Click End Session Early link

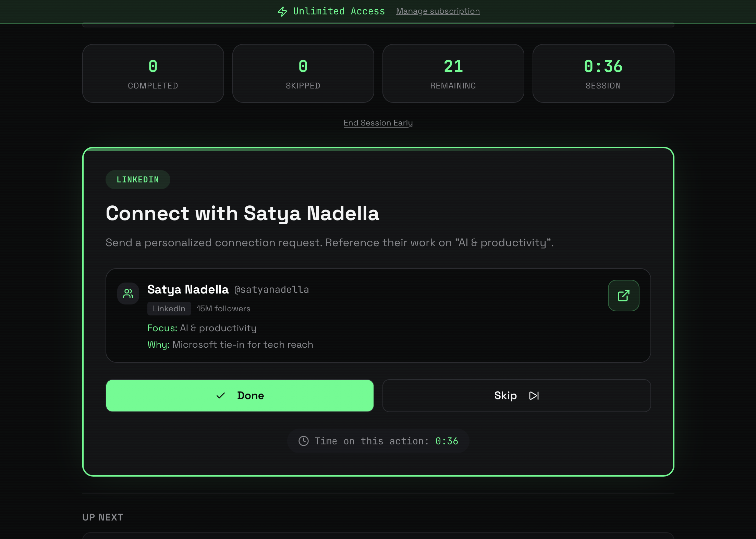click(x=378, y=123)
